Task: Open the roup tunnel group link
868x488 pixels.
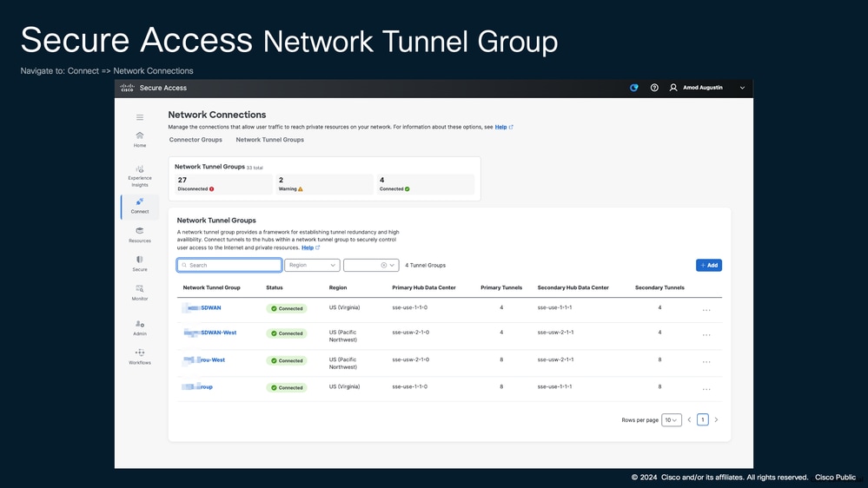Action: pos(207,386)
